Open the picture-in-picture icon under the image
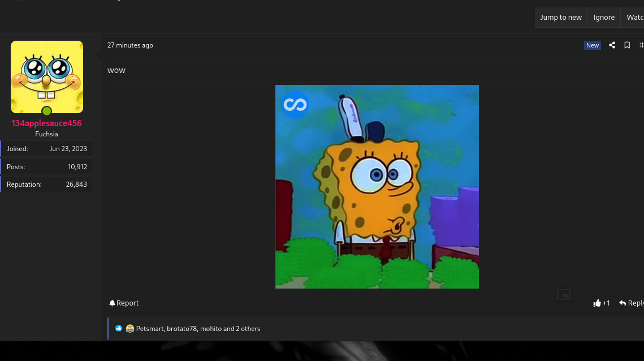This screenshot has width=644, height=361. point(564,294)
